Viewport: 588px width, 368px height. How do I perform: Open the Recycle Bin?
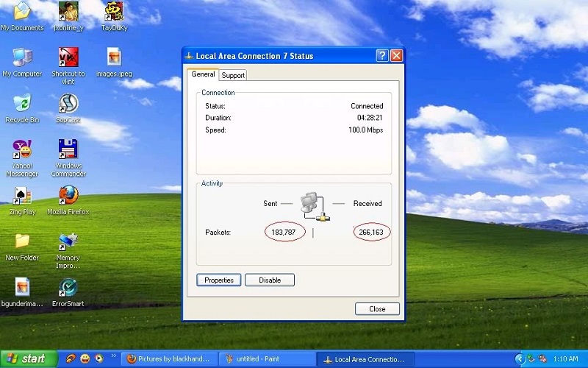coord(22,105)
